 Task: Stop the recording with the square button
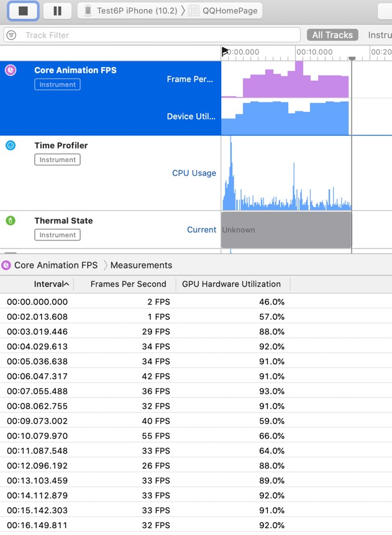coord(23,11)
